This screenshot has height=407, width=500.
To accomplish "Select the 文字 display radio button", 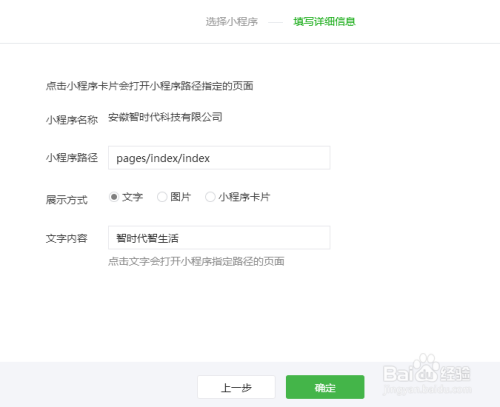I will [x=114, y=197].
